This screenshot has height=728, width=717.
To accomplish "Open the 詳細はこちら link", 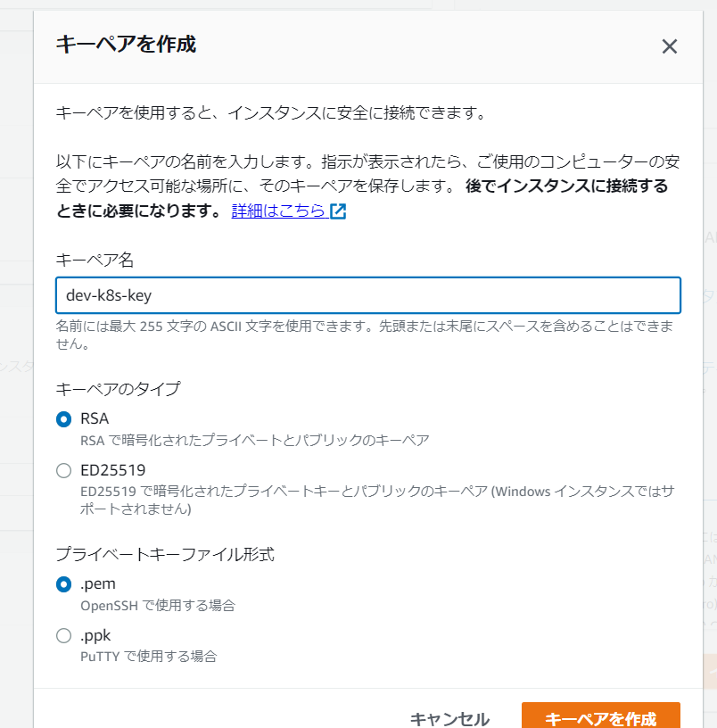I will click(278, 211).
